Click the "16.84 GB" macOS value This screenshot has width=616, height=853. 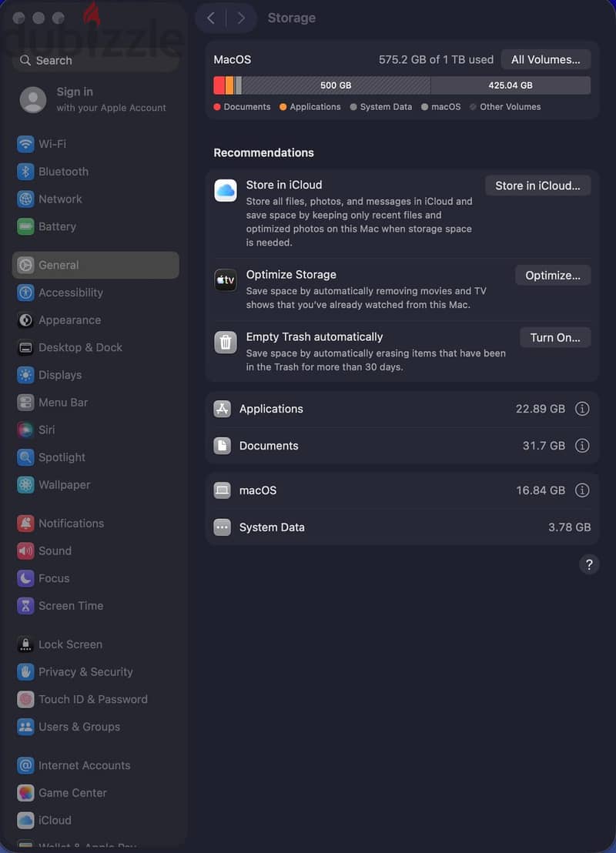pos(541,490)
